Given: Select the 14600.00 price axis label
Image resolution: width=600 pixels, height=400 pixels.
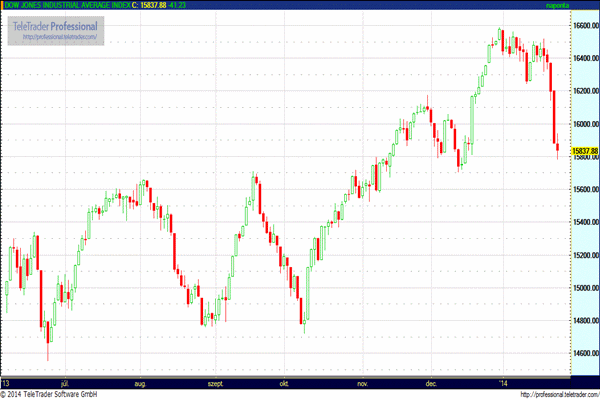Looking at the screenshot, I should tap(585, 353).
